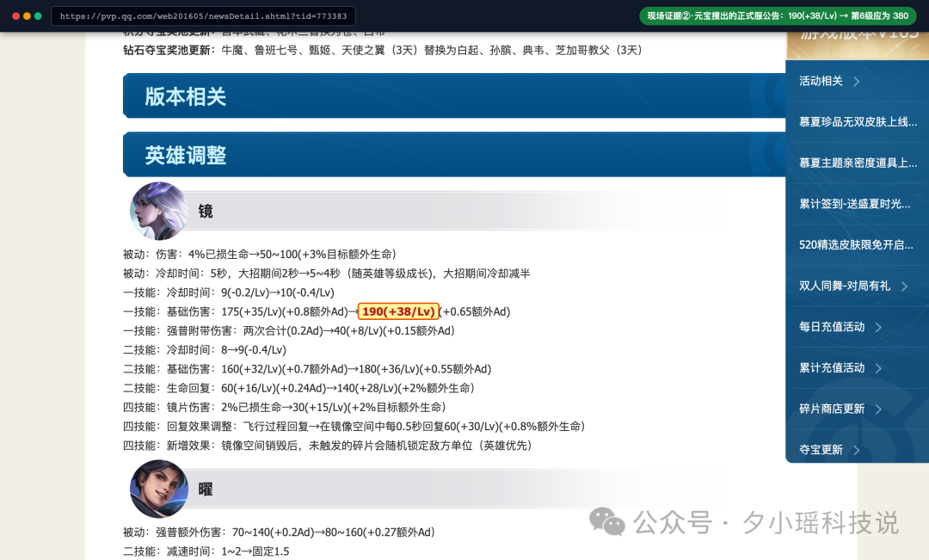Click chevron beside 累计充值活动

tap(878, 368)
